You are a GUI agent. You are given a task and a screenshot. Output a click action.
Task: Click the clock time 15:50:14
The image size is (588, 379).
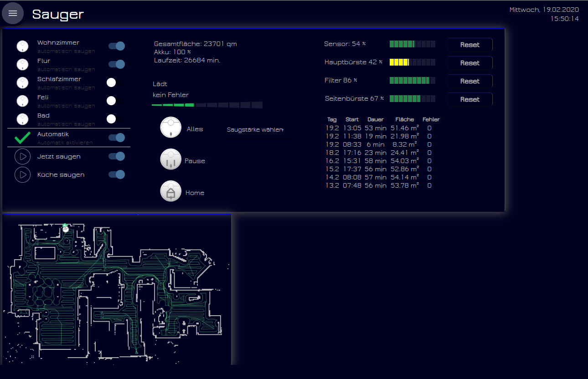565,19
